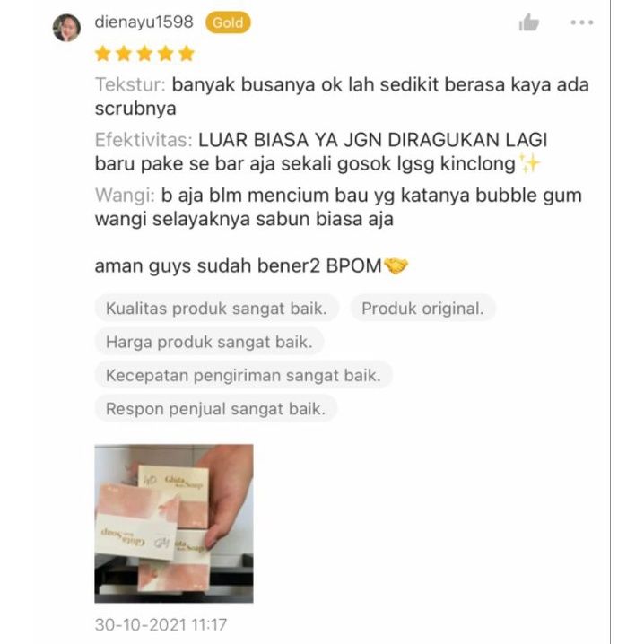Click the second rating star
Viewport: 644px width, 644px height.
click(124, 54)
